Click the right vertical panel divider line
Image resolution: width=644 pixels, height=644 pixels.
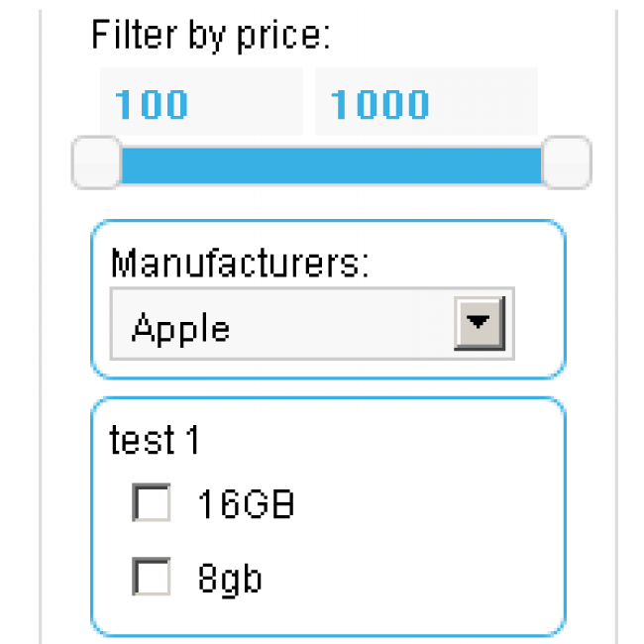click(616, 327)
